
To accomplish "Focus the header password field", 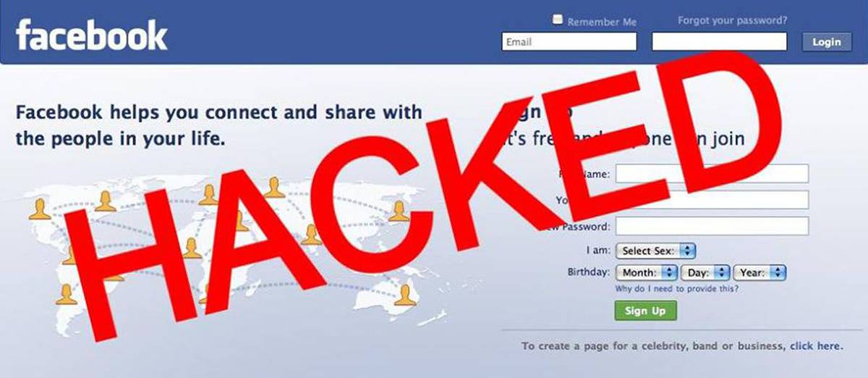I will point(719,42).
